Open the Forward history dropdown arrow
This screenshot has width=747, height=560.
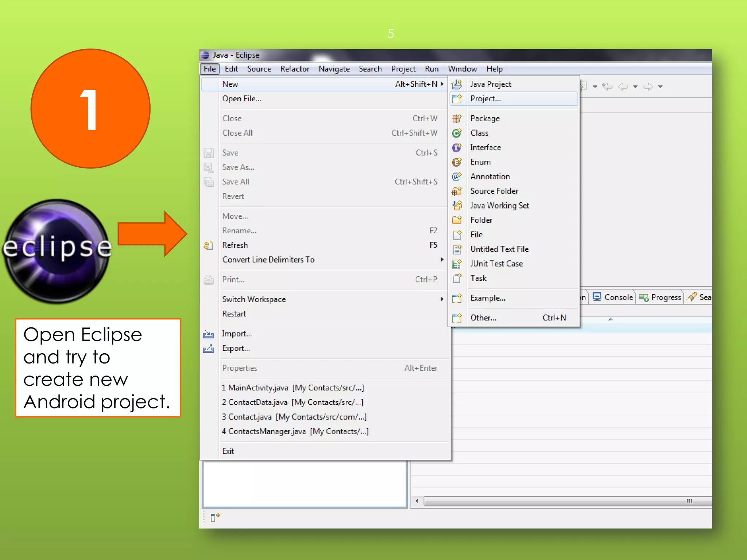(660, 87)
